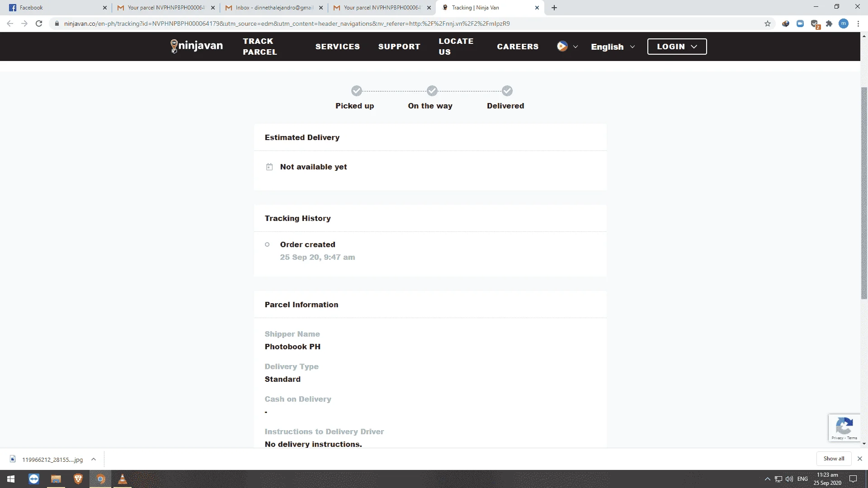Click the Cash on Delivery label
This screenshot has height=488, width=868.
click(298, 399)
